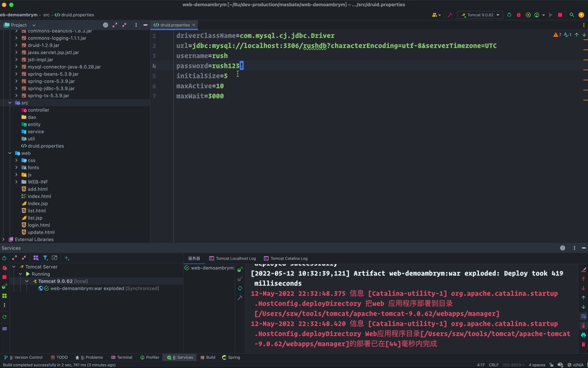Screen dimensions: 588x368
Task: Locate the open file in the Project tree
Action: coord(105,25)
